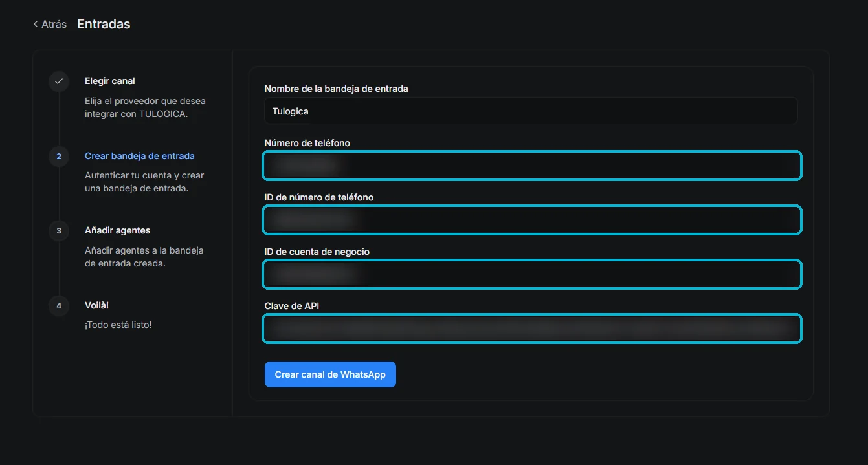The image size is (868, 465).
Task: Click the ID de número de teléfono field
Action: (x=532, y=220)
